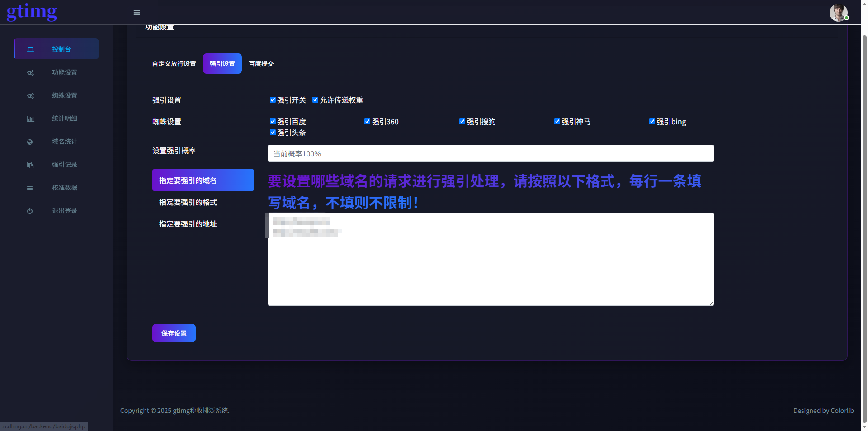Viewport: 868px width, 431px height.
Task: Click the 校准数据 list icon
Action: click(x=30, y=188)
